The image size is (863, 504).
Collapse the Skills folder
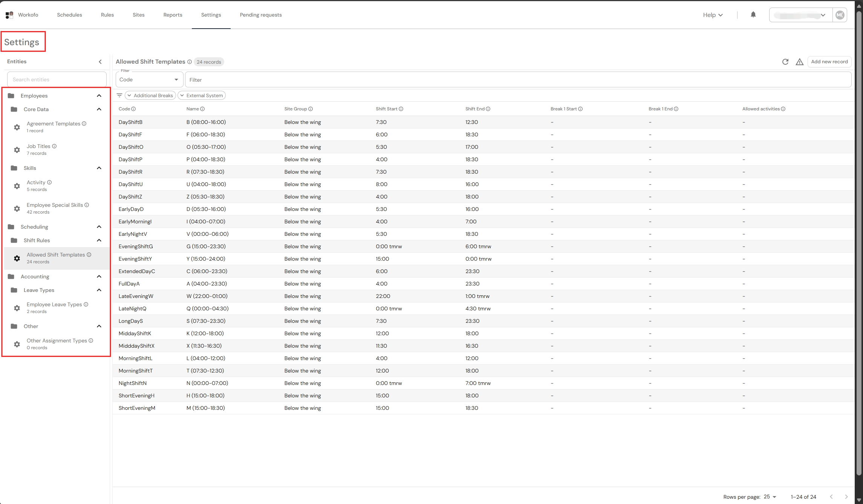99,168
